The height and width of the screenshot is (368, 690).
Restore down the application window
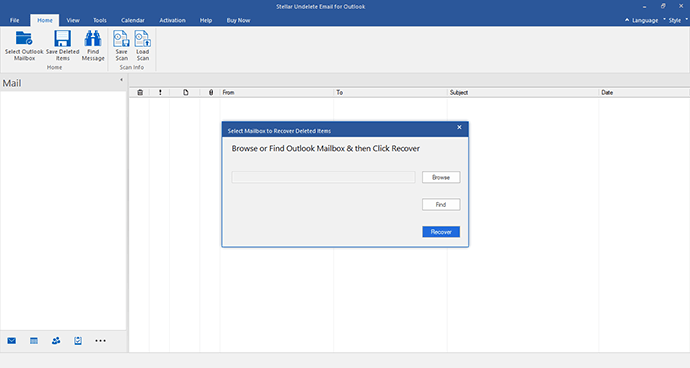point(663,6)
